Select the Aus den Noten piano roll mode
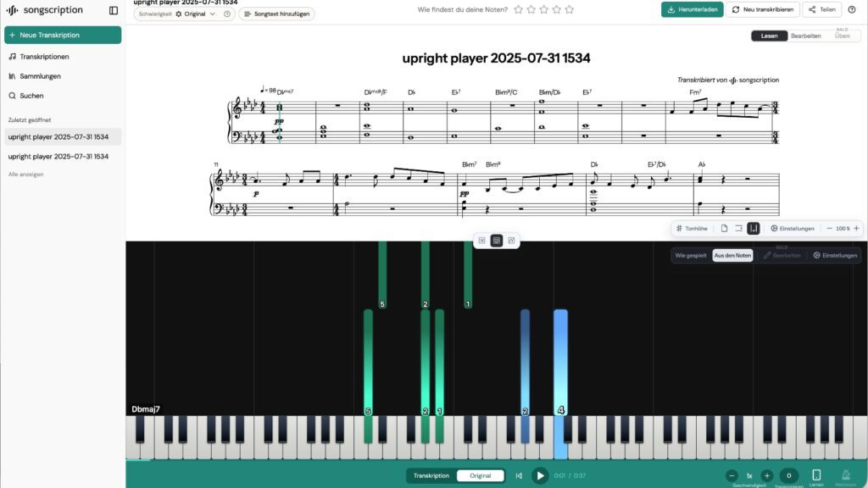 (732, 256)
